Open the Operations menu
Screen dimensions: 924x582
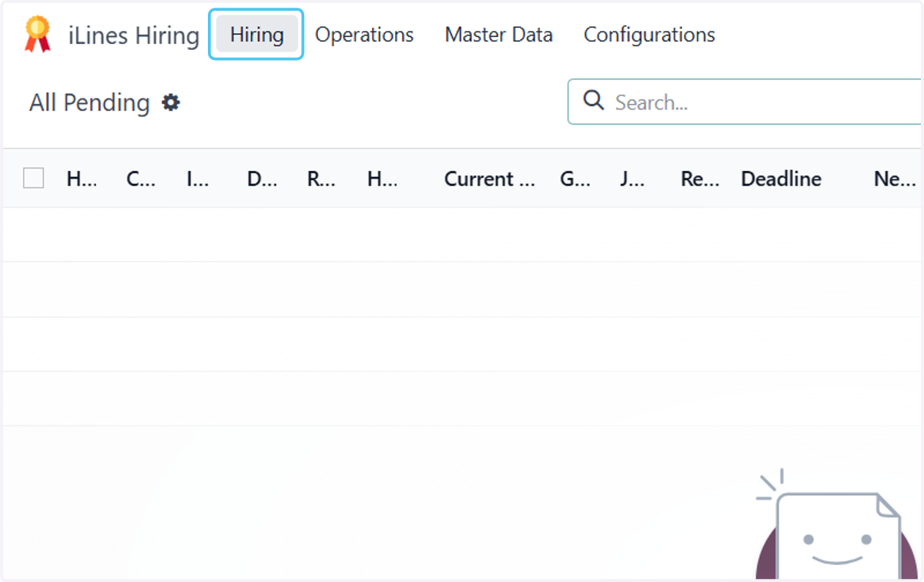364,35
